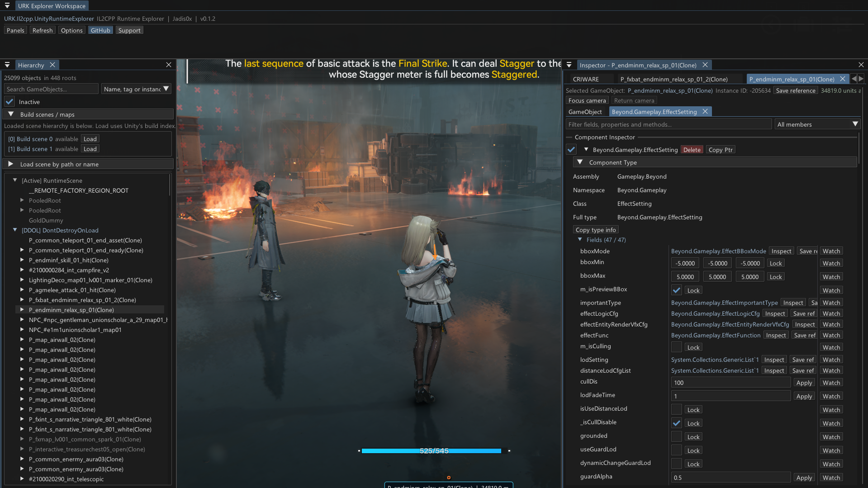The width and height of the screenshot is (868, 488).
Task: Inspect the lodSetting list
Action: pos(774,360)
